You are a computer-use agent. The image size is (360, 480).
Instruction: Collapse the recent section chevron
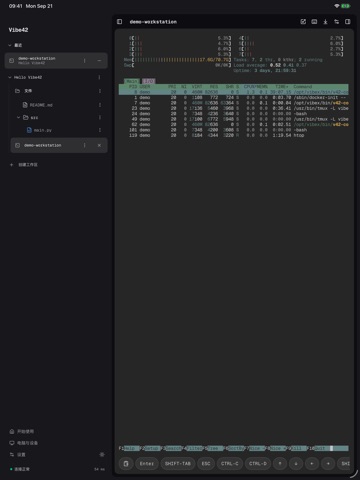click(10, 45)
